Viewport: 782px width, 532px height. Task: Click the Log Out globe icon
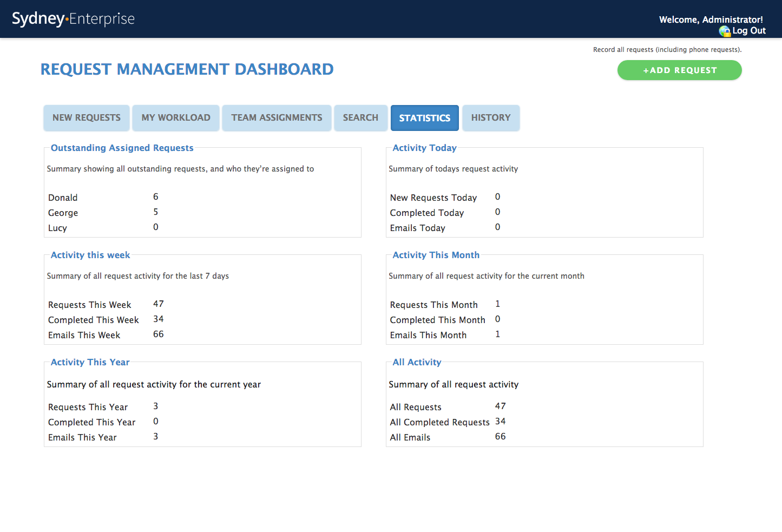pos(725,31)
